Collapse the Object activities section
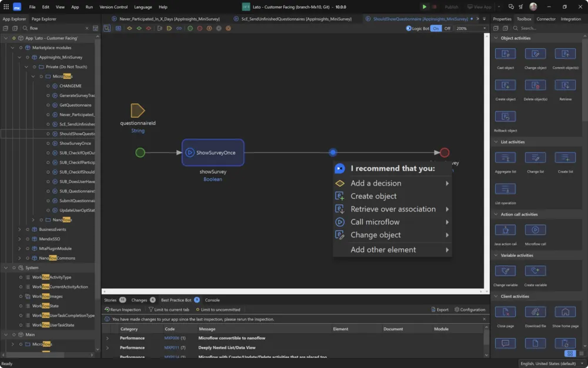 coord(496,38)
